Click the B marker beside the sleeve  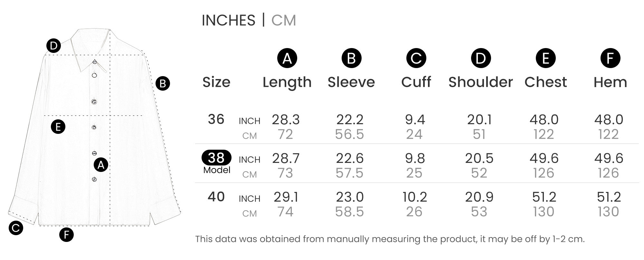[x=163, y=84]
